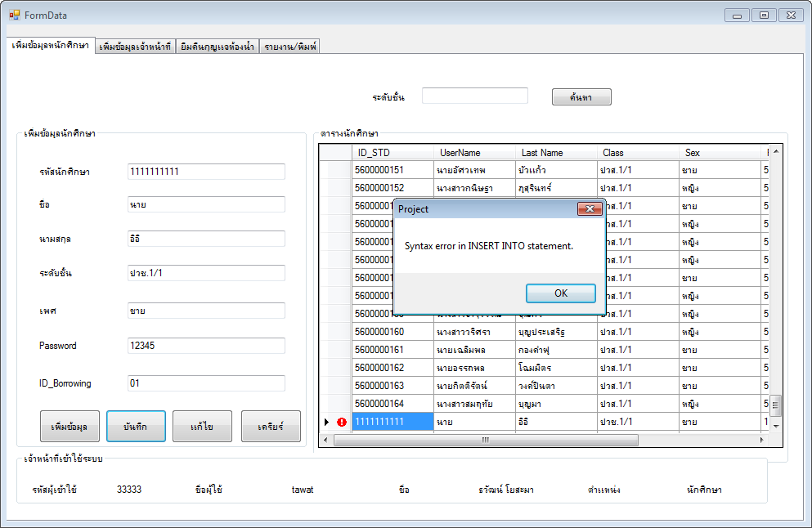The height and width of the screenshot is (528, 812).
Task: Click the Class cell ปวช.1/1 in 1111111111 row
Action: pos(638,422)
